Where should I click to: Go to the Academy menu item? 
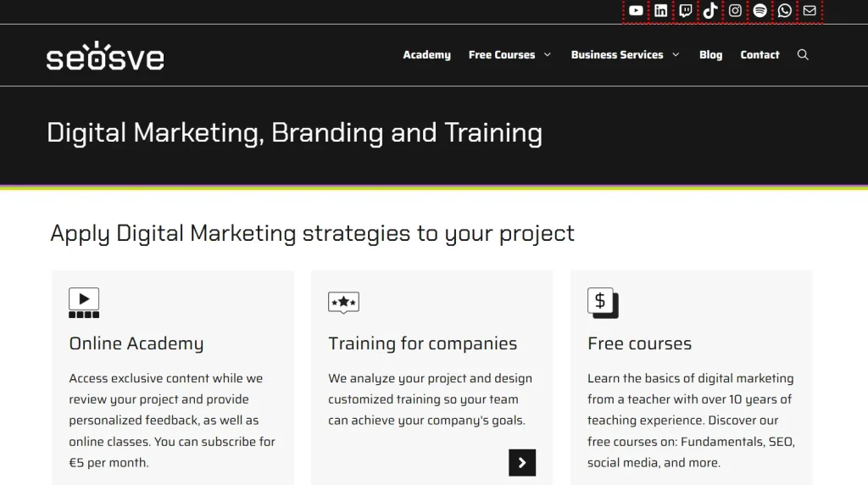427,55
